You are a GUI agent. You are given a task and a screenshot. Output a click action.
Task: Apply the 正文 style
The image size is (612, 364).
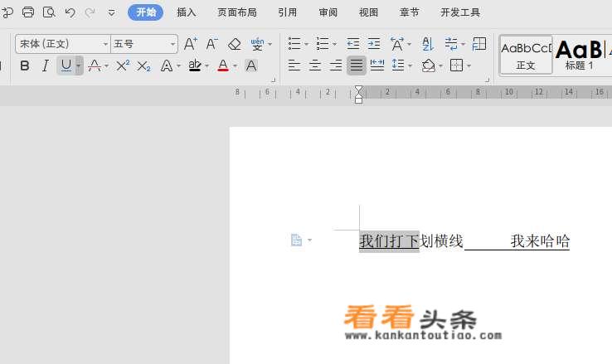(526, 55)
